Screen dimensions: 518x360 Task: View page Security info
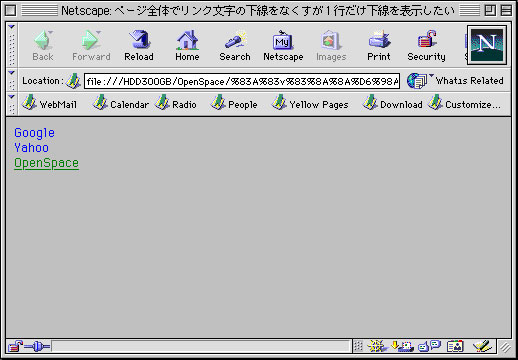click(426, 45)
